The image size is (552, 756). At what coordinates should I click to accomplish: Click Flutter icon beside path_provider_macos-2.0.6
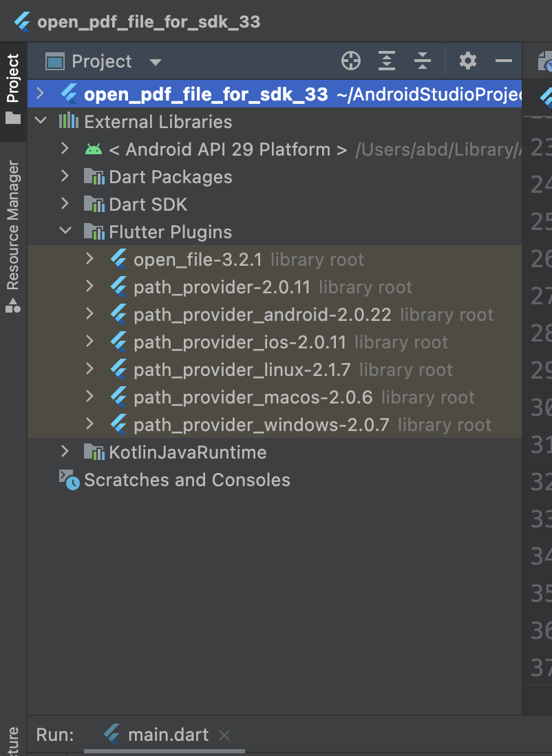click(x=118, y=397)
